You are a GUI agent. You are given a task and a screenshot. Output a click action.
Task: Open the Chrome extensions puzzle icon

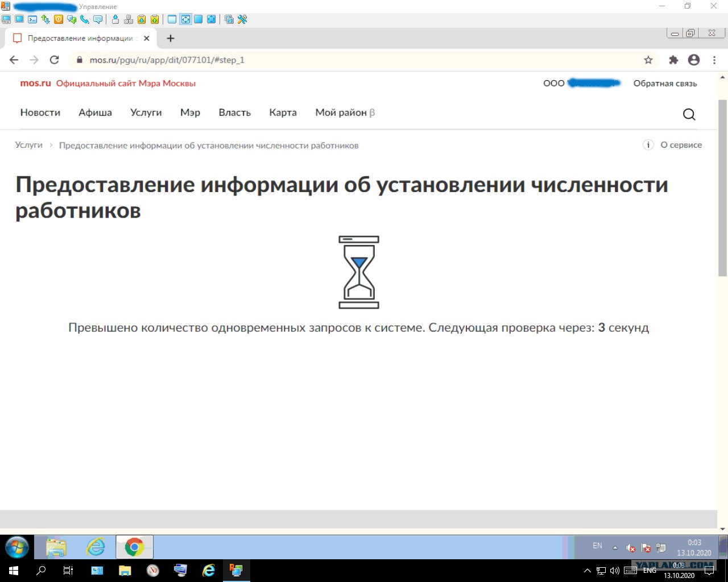[673, 60]
